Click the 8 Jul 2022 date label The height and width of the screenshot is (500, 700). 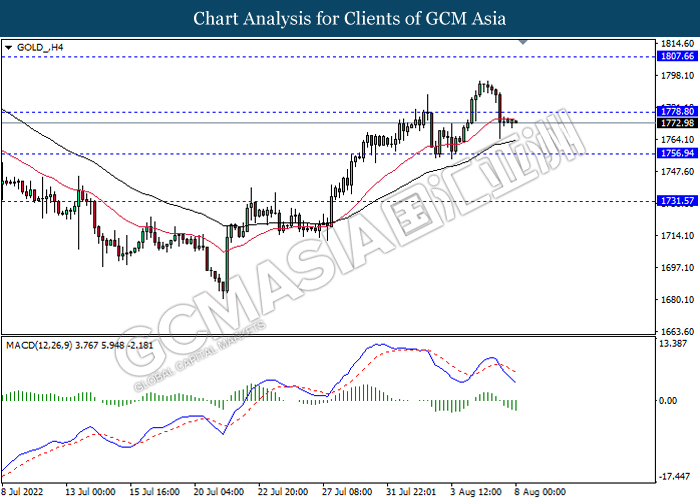[22, 492]
